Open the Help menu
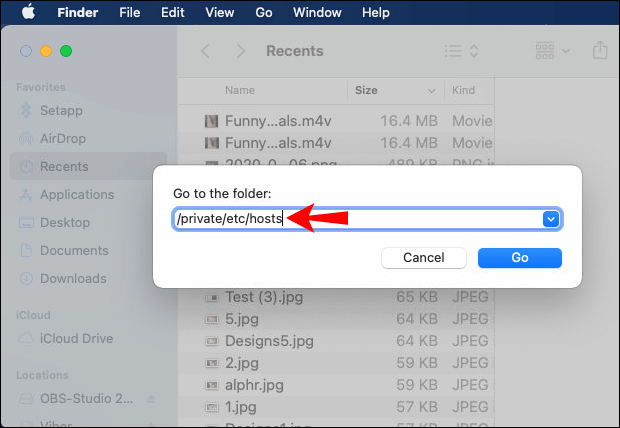Image resolution: width=620 pixels, height=428 pixels. pyautogui.click(x=376, y=13)
